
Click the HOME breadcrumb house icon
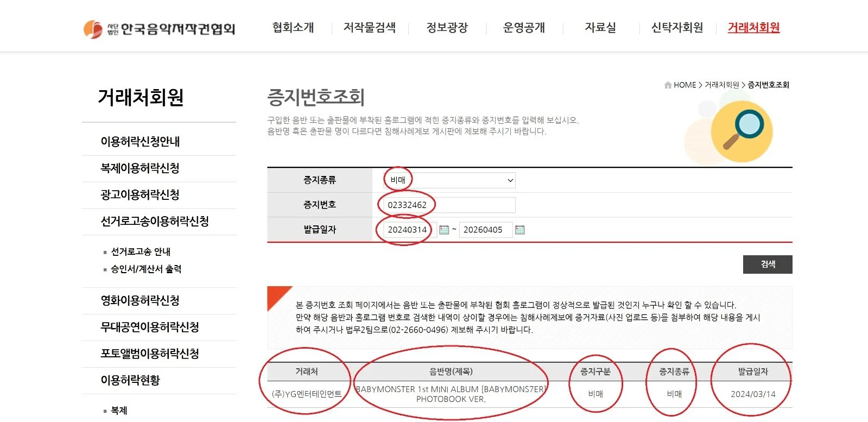tap(668, 85)
